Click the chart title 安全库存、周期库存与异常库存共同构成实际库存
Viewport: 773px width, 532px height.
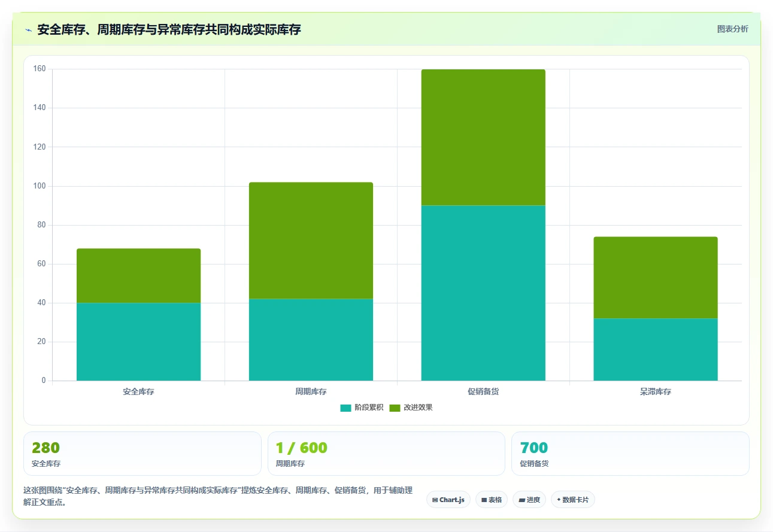169,29
